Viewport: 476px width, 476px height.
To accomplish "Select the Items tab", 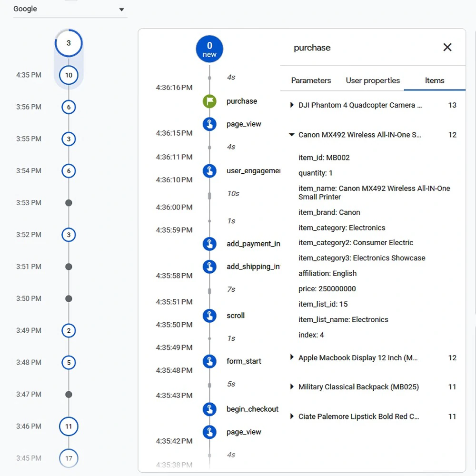I will tap(435, 80).
